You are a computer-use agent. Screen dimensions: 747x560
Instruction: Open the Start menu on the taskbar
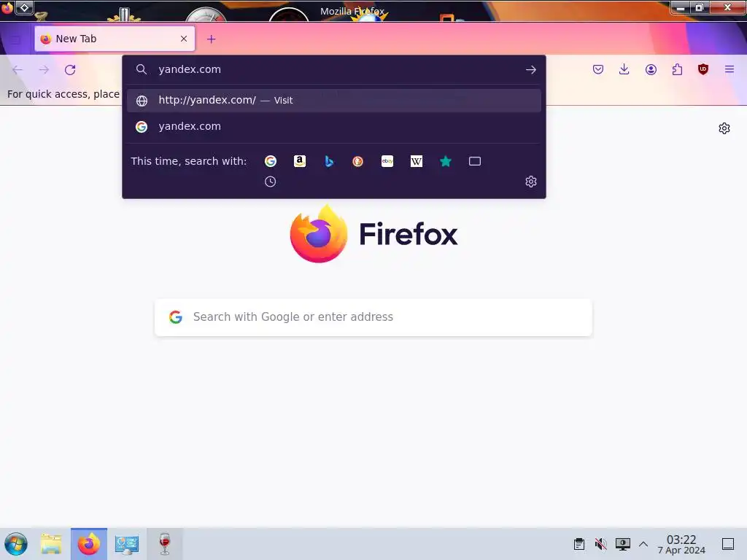[x=16, y=544]
